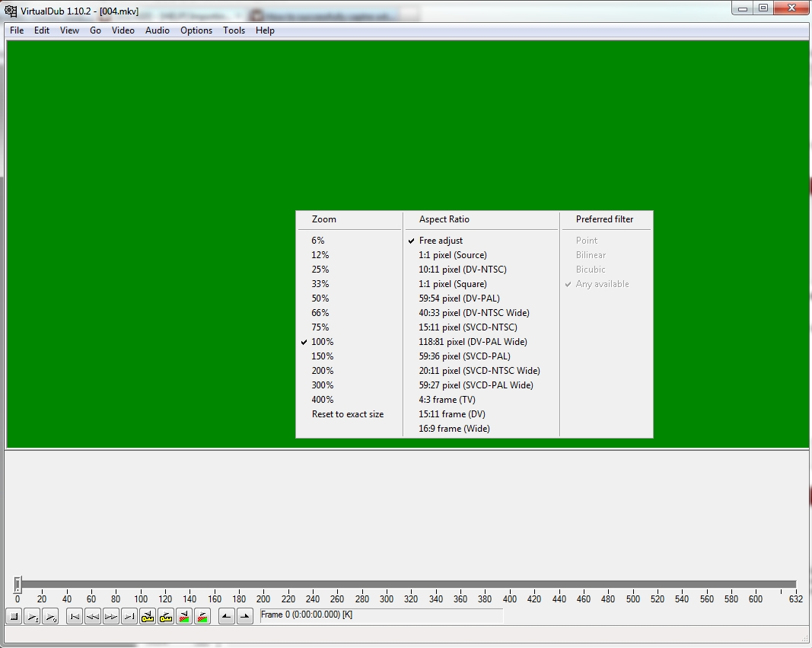The image size is (812, 648).
Task: Select 50% zoom
Action: pos(349,298)
